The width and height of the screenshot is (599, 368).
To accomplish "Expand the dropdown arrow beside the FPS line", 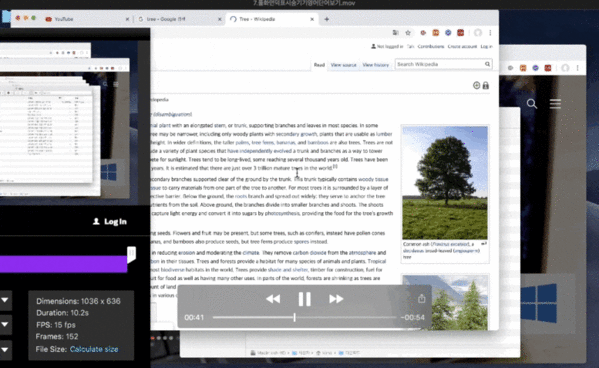I will point(5,324).
